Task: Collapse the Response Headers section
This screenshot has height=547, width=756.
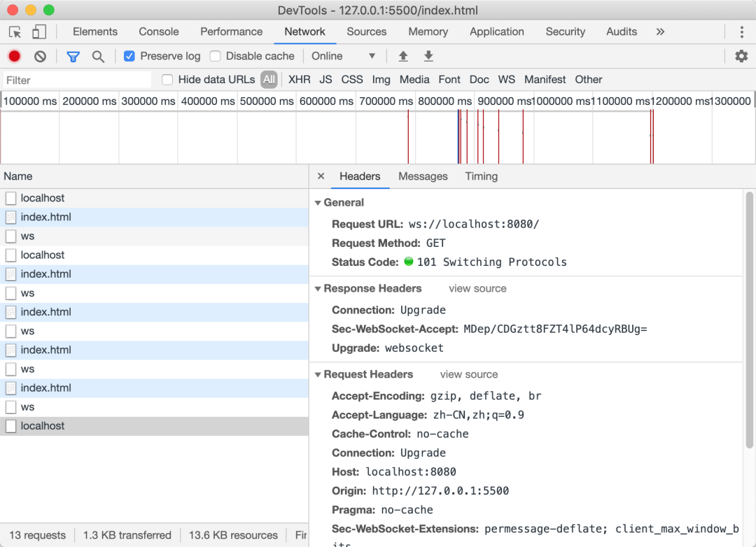Action: [318, 289]
